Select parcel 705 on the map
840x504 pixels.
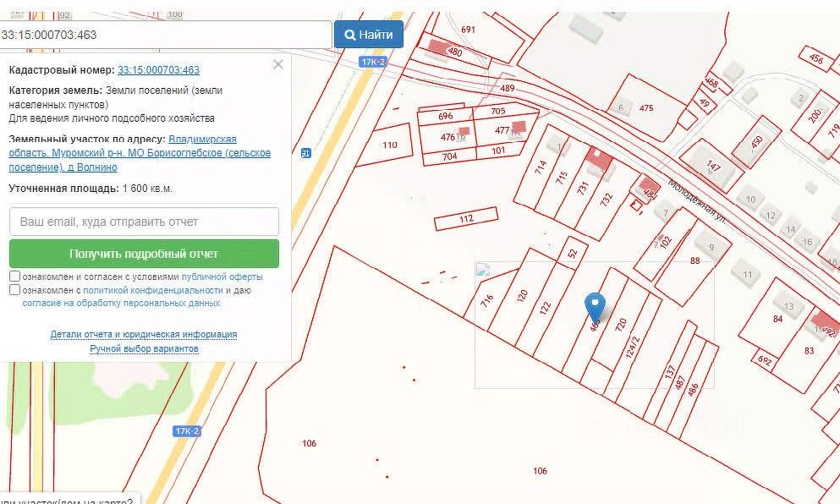click(497, 111)
